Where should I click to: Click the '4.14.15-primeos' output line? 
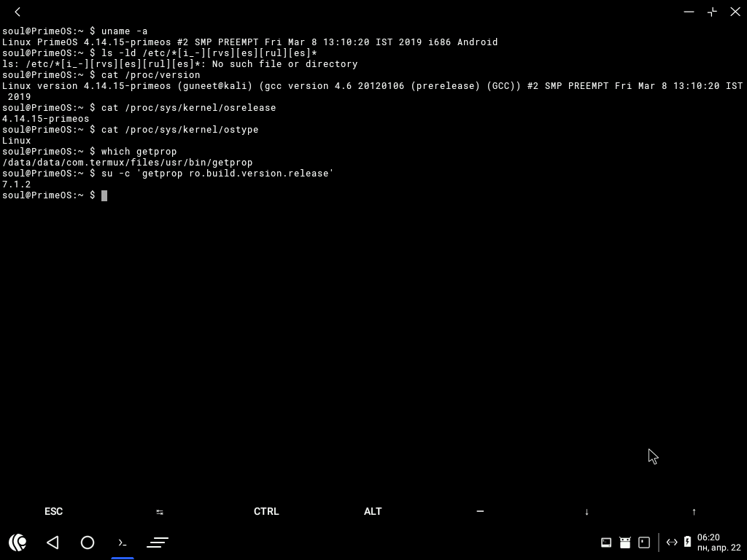coord(46,119)
